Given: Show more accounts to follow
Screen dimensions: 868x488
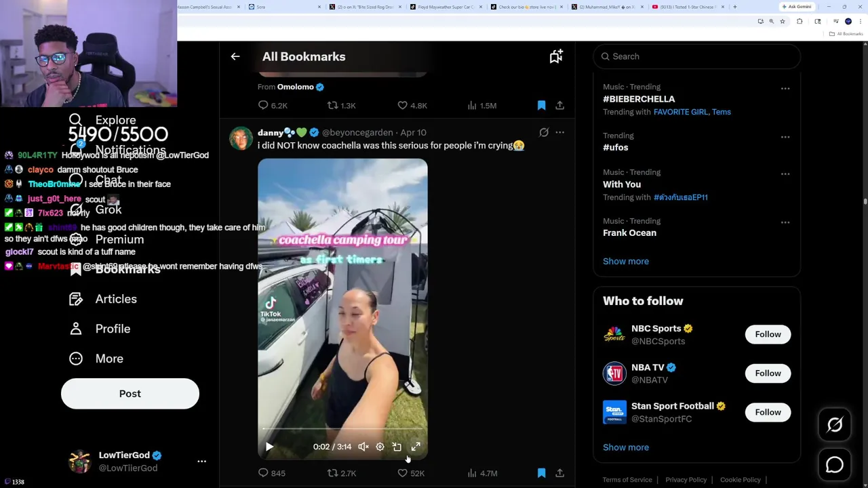Looking at the screenshot, I should (x=626, y=447).
